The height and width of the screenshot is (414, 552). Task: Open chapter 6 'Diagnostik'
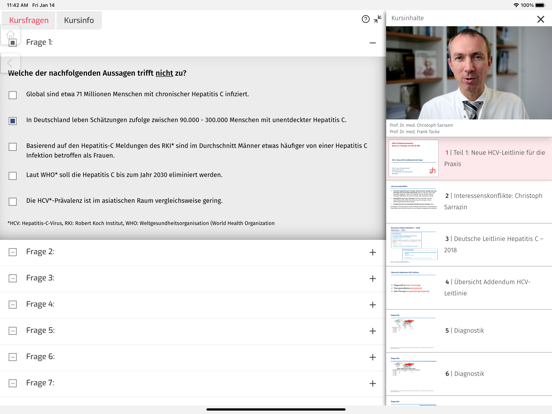[x=469, y=374]
